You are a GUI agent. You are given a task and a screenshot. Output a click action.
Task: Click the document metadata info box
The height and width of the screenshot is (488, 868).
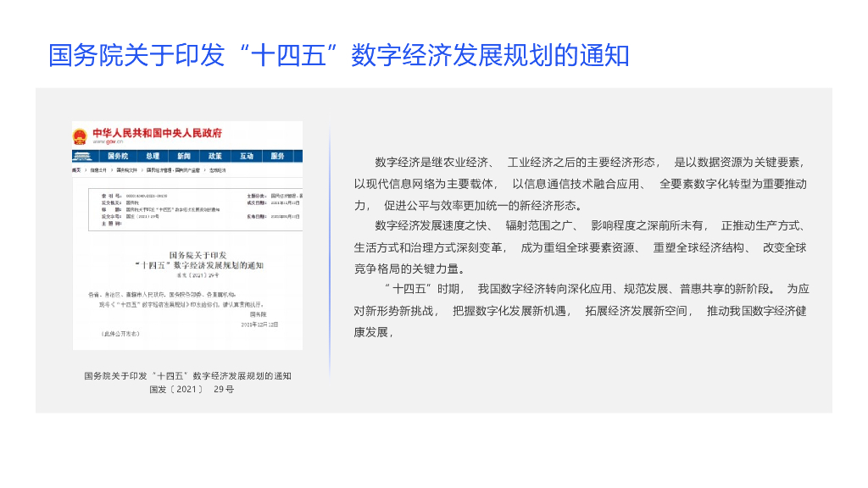[196, 209]
